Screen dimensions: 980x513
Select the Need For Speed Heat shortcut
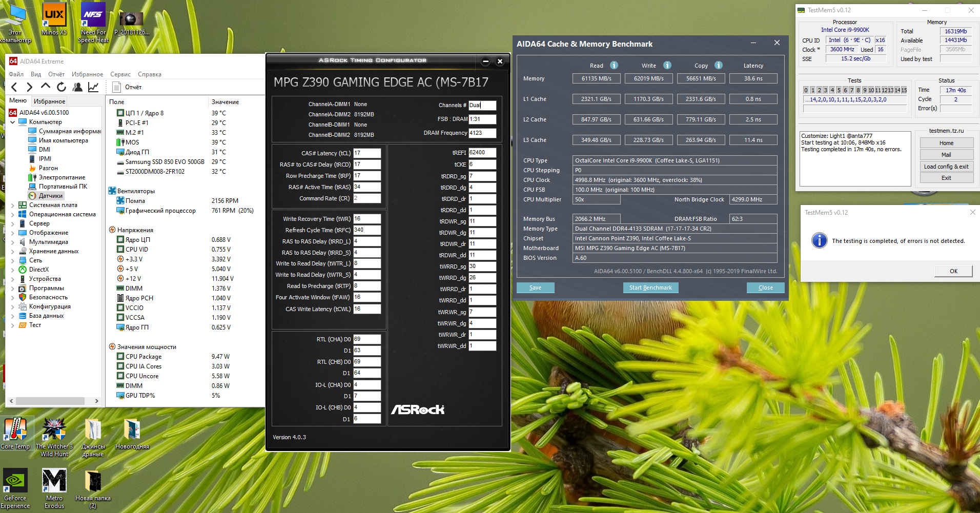93,24
